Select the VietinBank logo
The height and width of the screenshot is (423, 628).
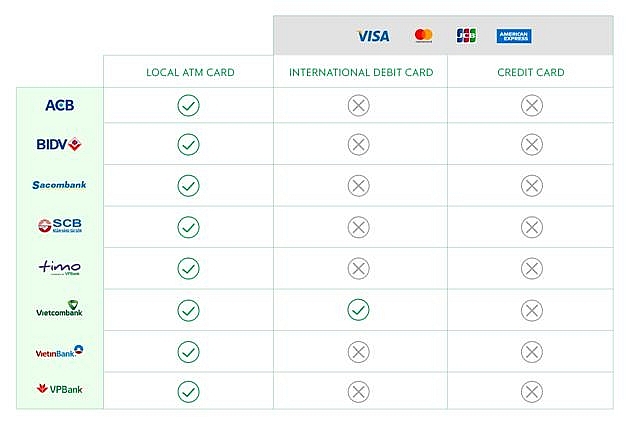pos(59,351)
